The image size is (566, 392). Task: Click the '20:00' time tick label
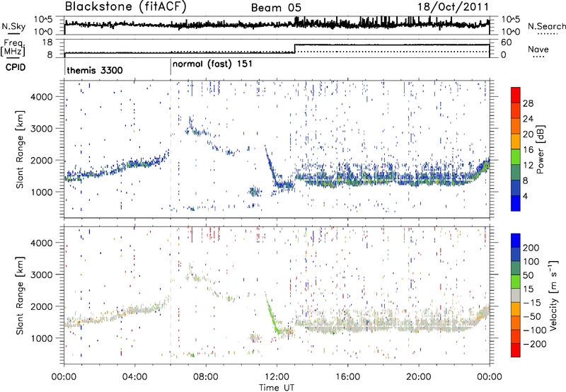pyautogui.click(x=418, y=376)
